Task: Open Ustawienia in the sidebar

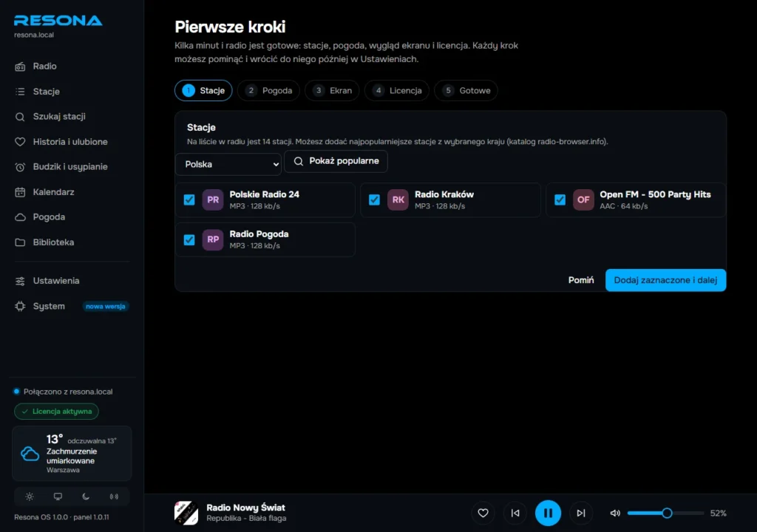Action: click(x=72, y=281)
